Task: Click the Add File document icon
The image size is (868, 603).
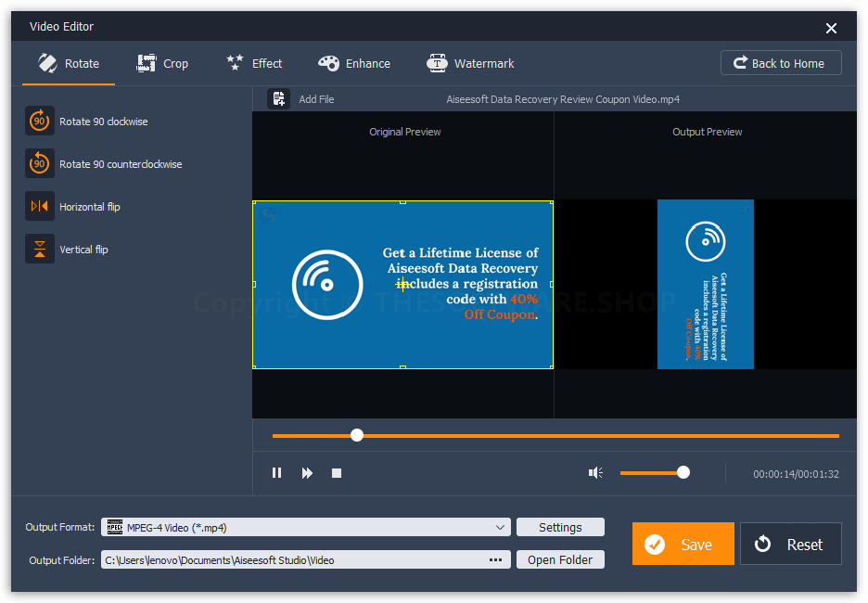Action: point(278,98)
